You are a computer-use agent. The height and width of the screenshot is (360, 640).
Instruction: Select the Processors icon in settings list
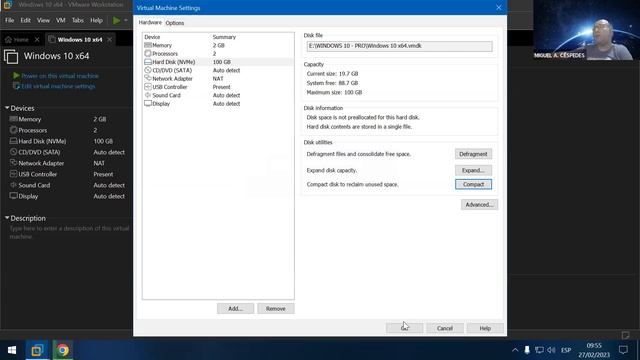coord(148,53)
